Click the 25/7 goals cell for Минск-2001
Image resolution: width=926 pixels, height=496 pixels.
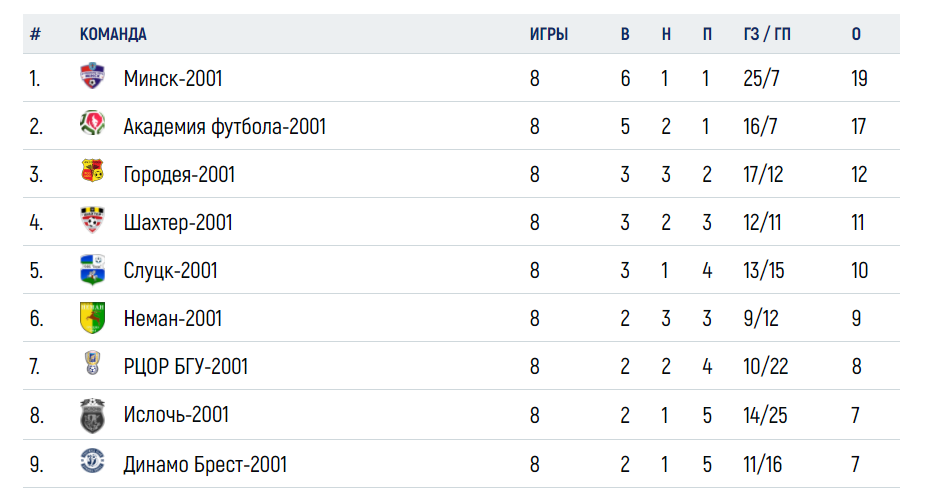point(761,79)
